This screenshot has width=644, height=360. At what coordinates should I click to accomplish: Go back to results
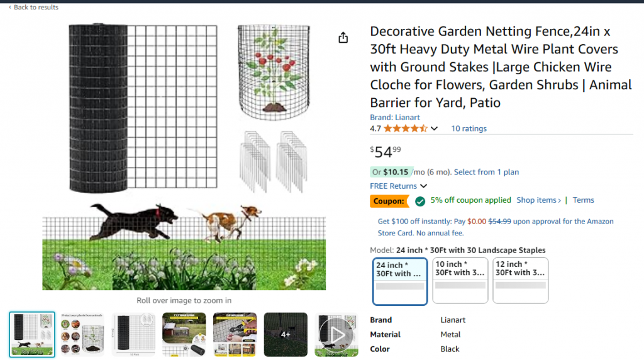(x=36, y=8)
